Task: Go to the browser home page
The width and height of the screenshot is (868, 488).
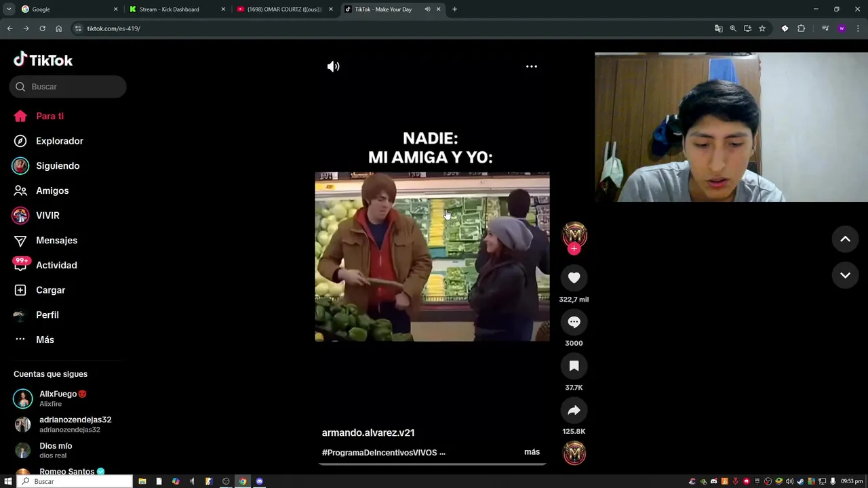Action: (58, 28)
